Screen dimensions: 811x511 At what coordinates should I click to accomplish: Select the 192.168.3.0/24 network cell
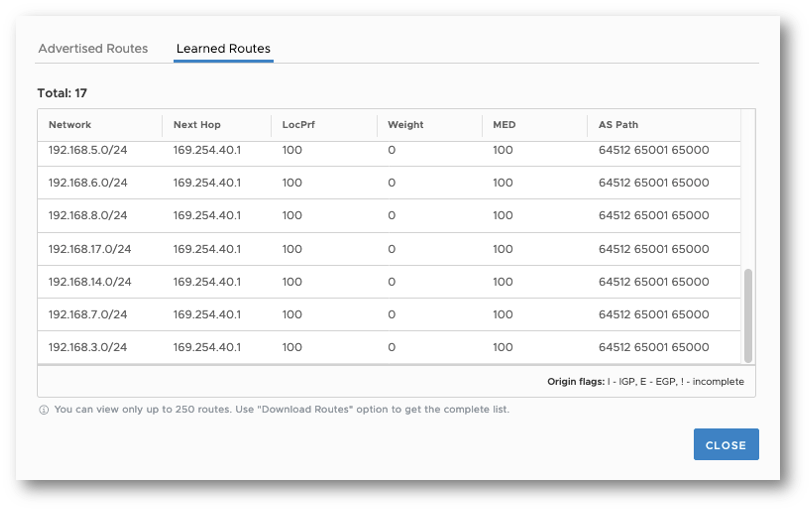coord(88,347)
